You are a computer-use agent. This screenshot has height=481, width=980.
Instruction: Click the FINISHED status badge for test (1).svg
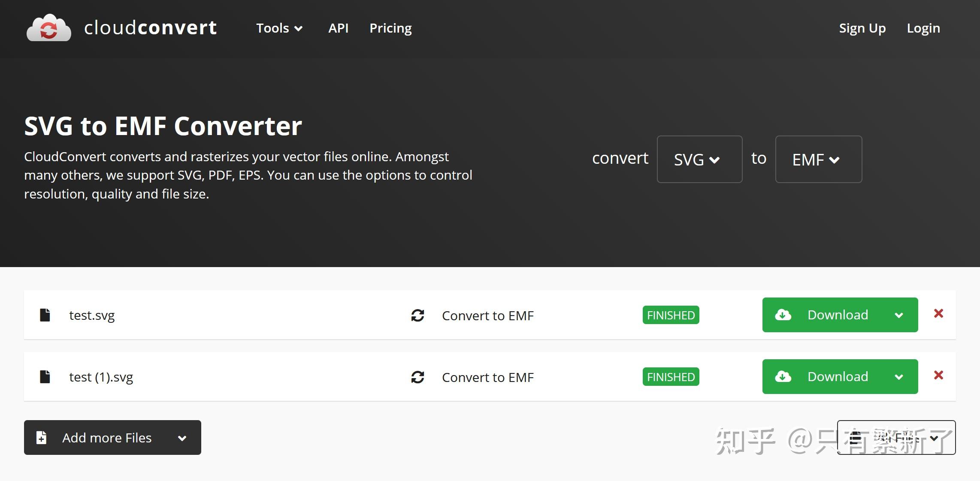tap(671, 377)
